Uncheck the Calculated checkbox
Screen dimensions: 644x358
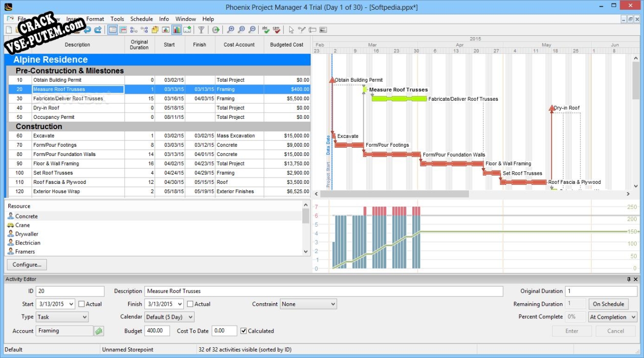coord(244,331)
